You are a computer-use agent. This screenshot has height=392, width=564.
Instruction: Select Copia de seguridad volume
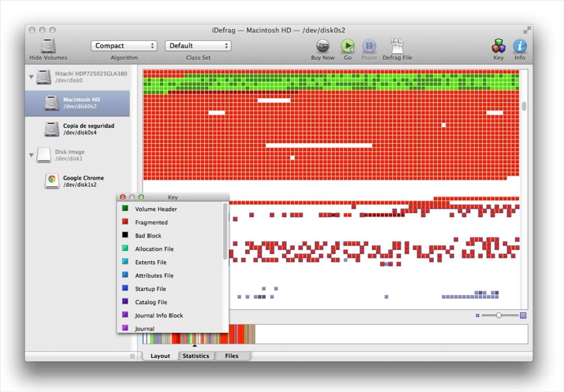pos(77,129)
